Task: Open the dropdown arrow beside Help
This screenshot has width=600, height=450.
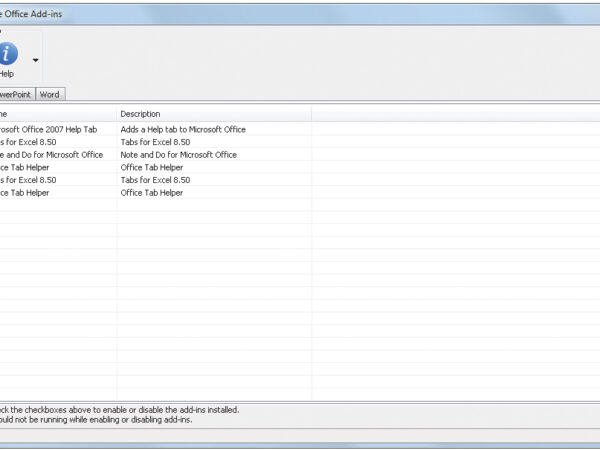Action: coord(36,60)
